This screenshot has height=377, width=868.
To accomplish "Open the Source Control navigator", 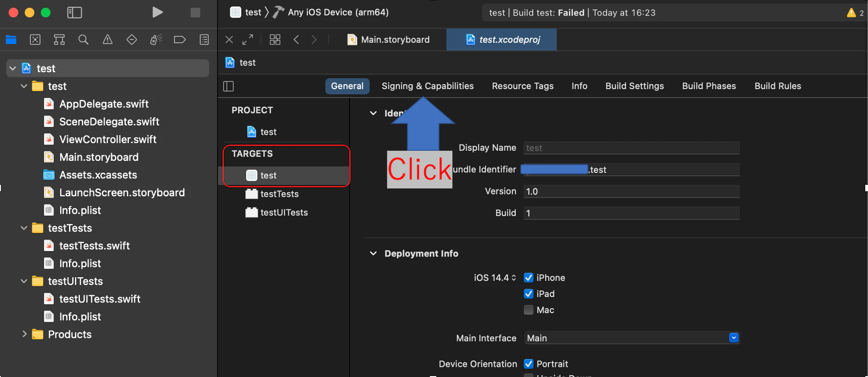I will (x=35, y=40).
